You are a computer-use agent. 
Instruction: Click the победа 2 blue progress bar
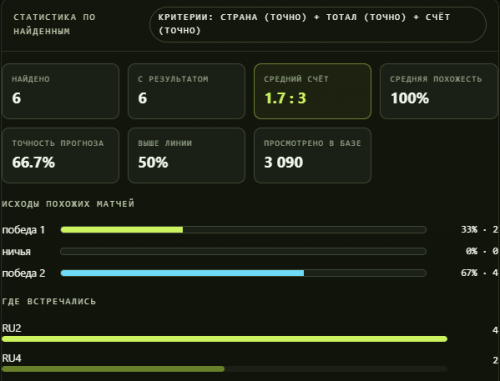[x=243, y=273]
